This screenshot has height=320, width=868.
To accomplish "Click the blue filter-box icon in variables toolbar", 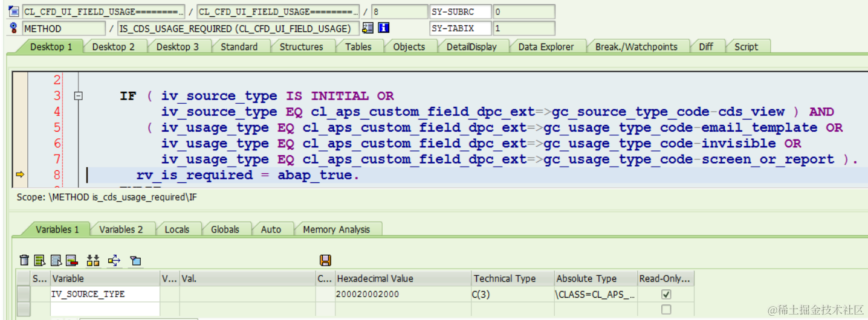I will pos(135,260).
